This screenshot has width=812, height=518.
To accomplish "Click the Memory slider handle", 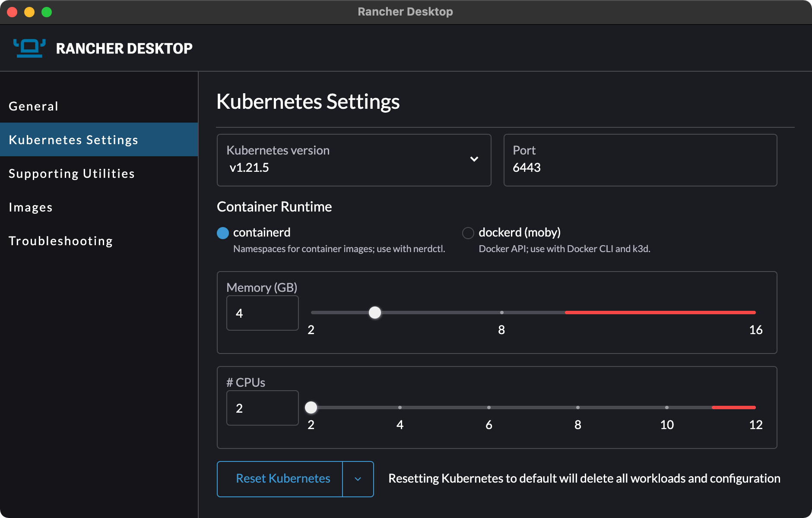I will [375, 313].
